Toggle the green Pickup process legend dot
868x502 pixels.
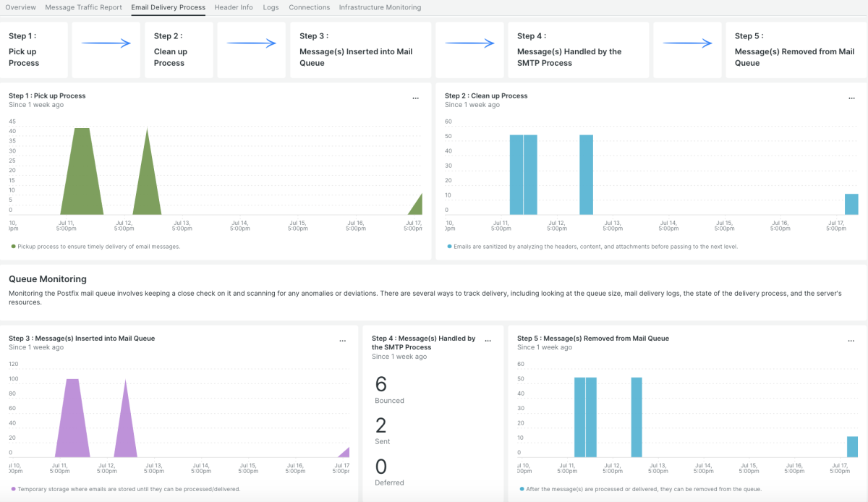click(13, 247)
